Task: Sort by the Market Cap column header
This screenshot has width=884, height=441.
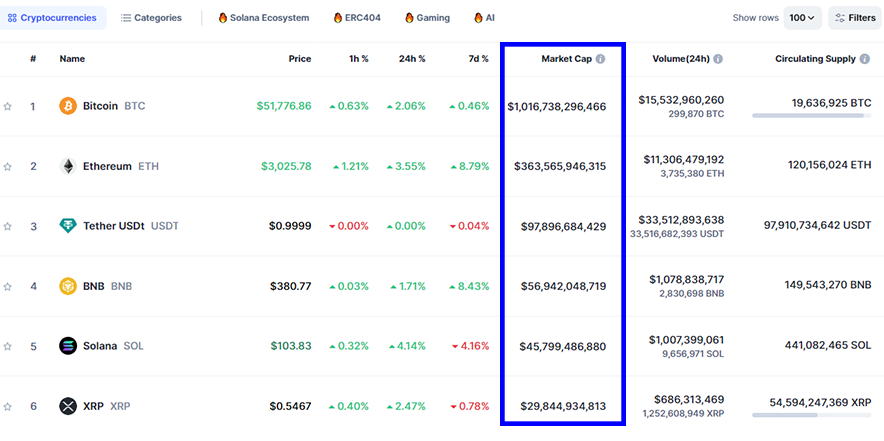Action: [567, 59]
